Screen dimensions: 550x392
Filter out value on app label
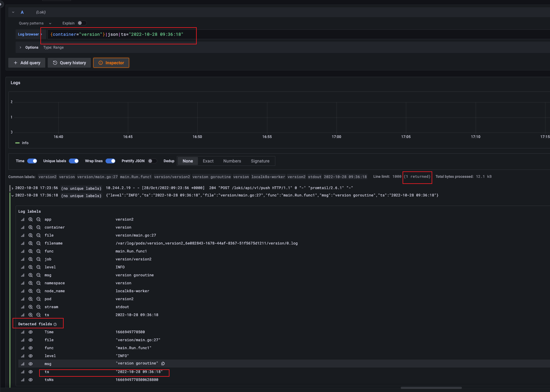[39, 219]
